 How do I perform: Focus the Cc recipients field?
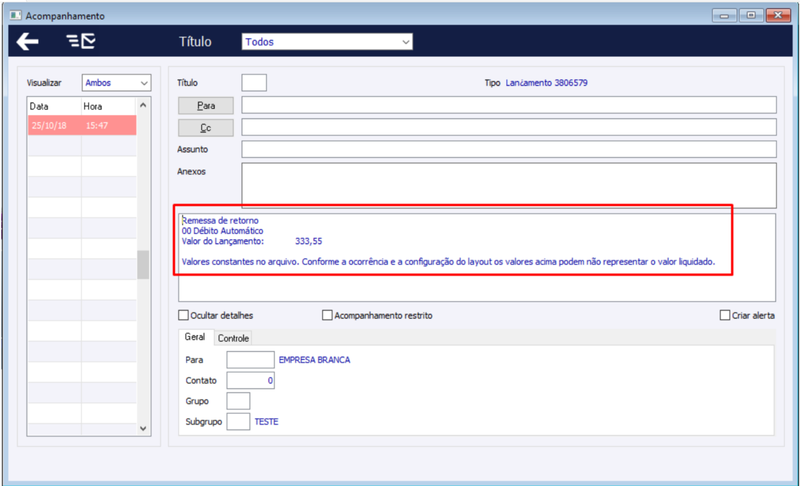click(x=509, y=127)
